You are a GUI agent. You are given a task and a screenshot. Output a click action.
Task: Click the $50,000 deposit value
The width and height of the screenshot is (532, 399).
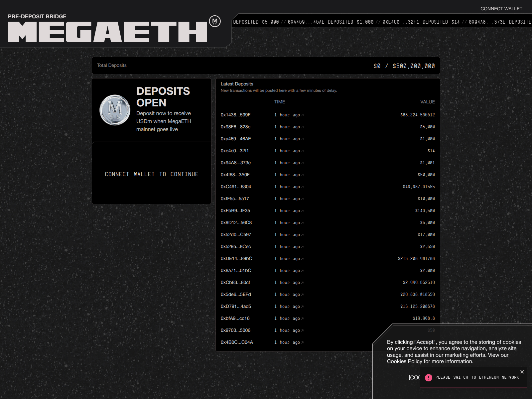(x=426, y=175)
